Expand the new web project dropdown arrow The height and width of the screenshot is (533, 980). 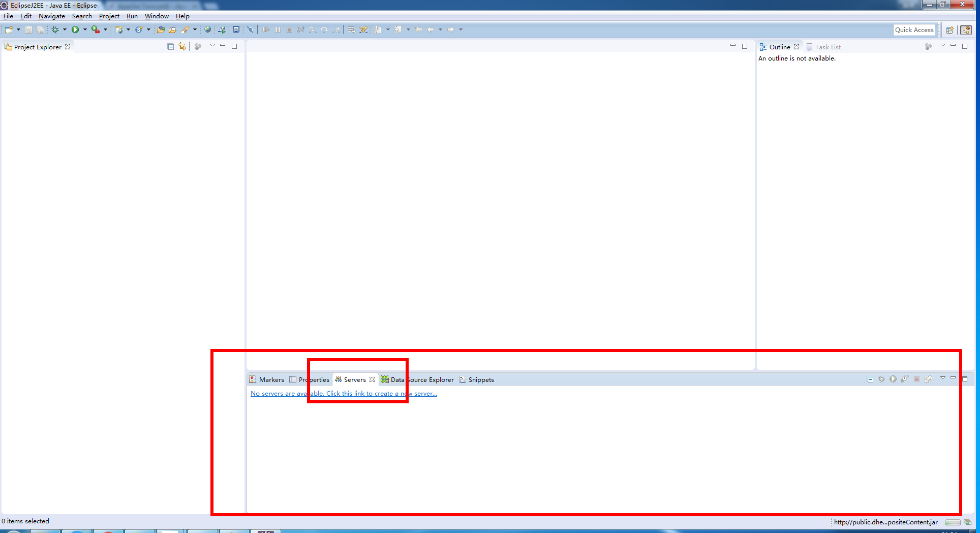[128, 29]
